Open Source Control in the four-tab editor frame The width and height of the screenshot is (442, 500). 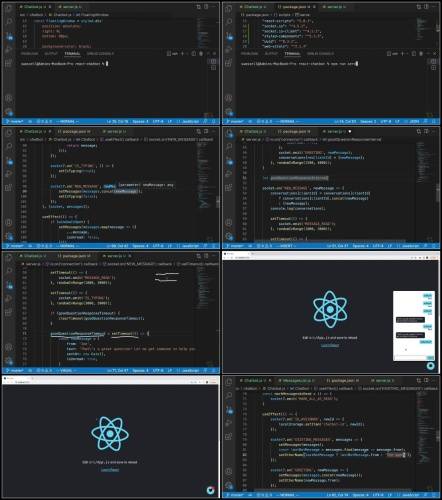(229, 410)
